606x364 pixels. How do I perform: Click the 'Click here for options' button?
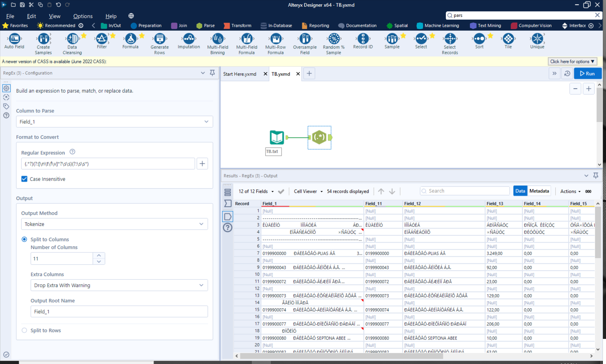[x=572, y=62]
